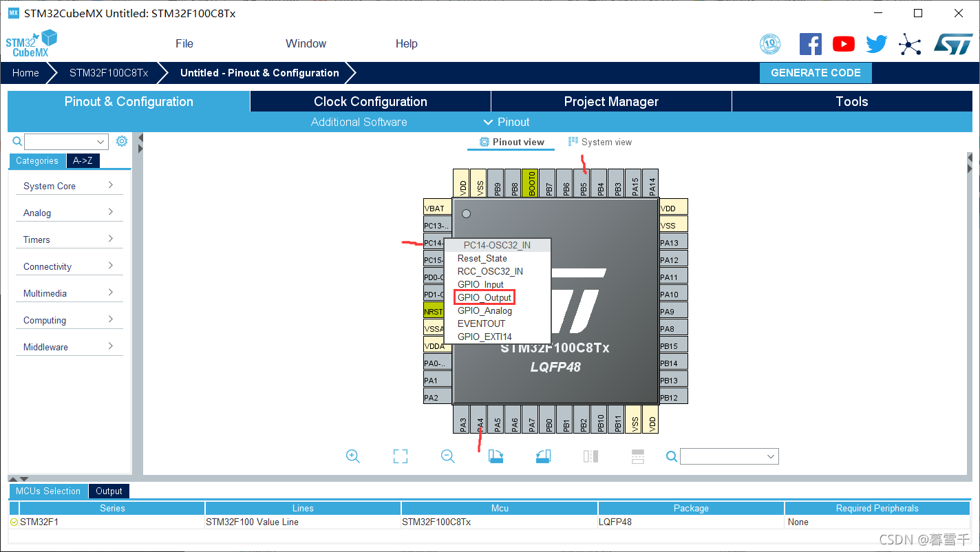Switch to the Project Manager tab

(611, 101)
